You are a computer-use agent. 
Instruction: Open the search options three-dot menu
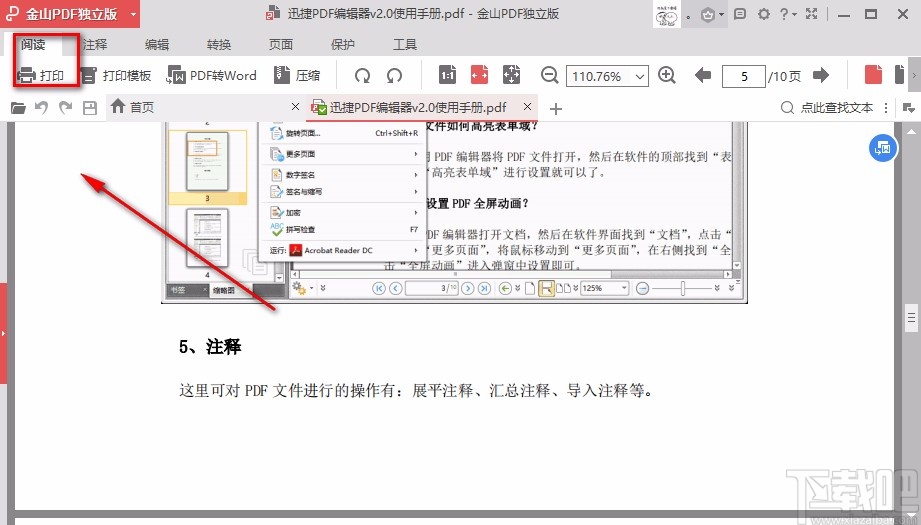[886, 108]
